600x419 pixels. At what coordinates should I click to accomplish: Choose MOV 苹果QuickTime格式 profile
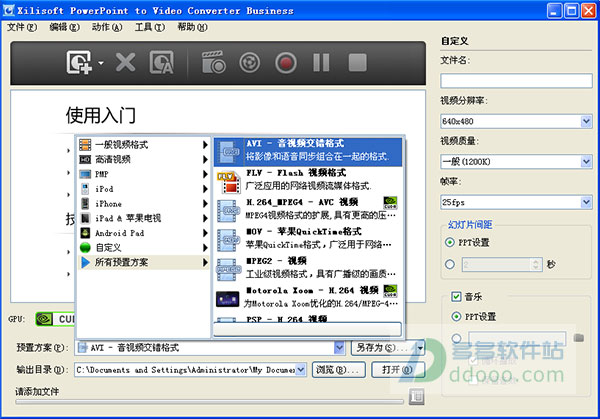click(308, 240)
